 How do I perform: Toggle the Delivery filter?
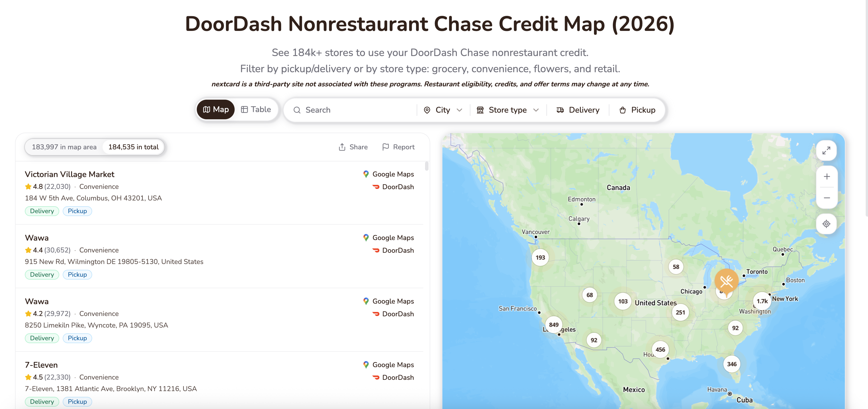(x=578, y=110)
